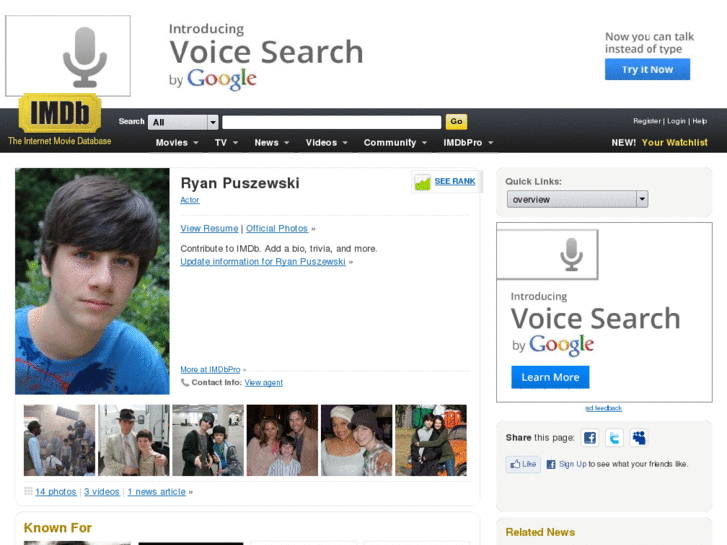
Task: Click the main search text field
Action: coord(332,122)
